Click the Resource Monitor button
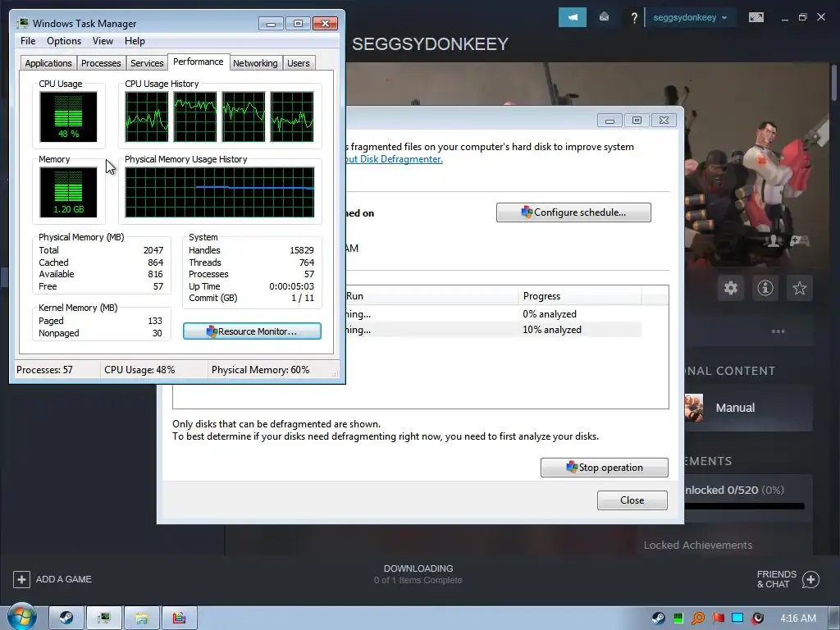Screen dimensions: 840x630 pyautogui.click(x=252, y=331)
